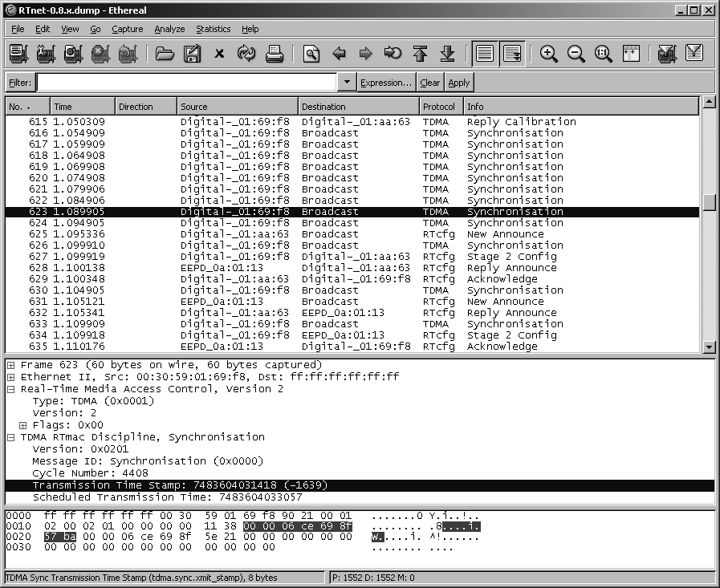Click the packet list vertical scrollbar thumb

709,202
